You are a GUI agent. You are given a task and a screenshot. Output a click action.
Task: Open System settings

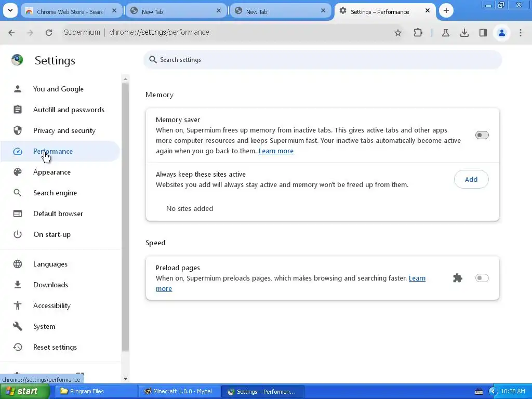pyautogui.click(x=60, y=326)
